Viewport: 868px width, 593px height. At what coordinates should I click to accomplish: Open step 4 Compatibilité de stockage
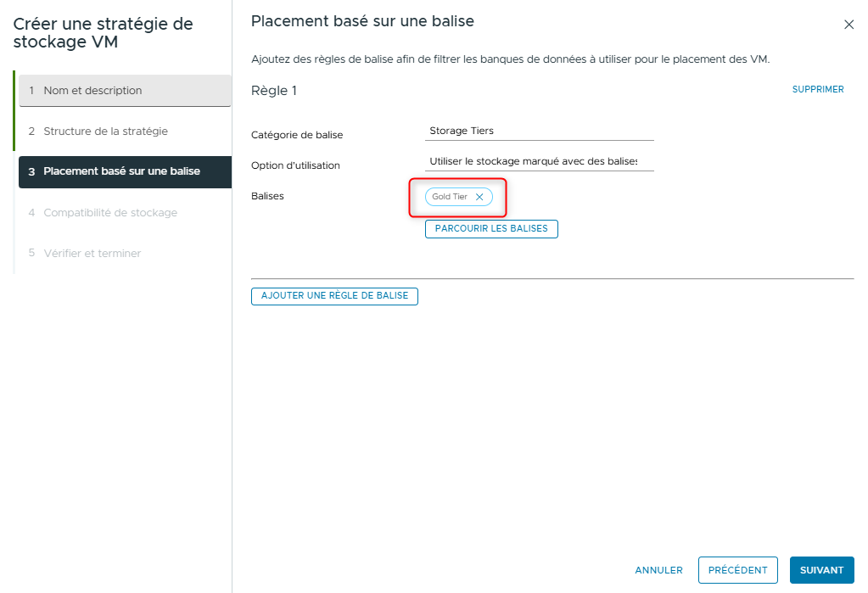coord(124,212)
